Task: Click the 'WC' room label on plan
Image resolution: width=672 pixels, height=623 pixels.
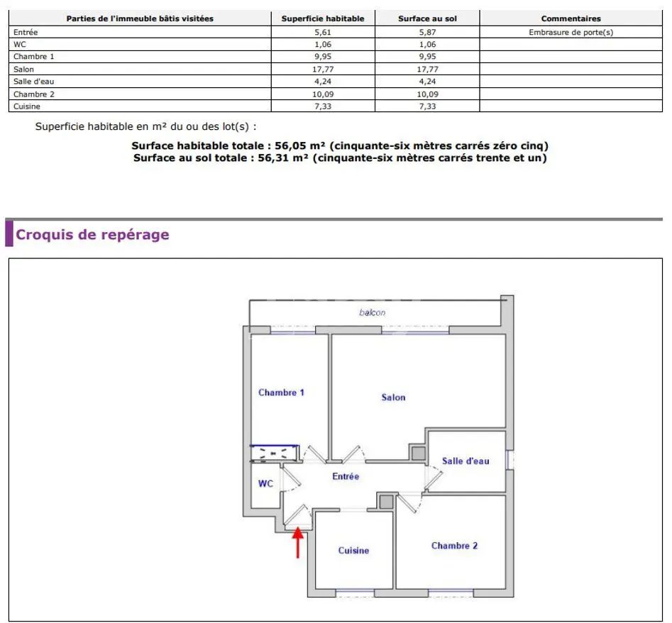Action: 265,484
